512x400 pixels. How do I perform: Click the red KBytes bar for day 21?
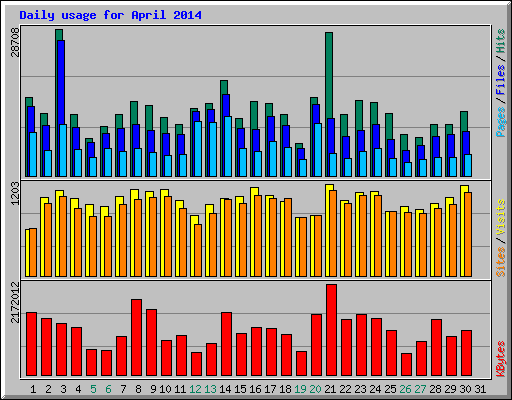332,330
